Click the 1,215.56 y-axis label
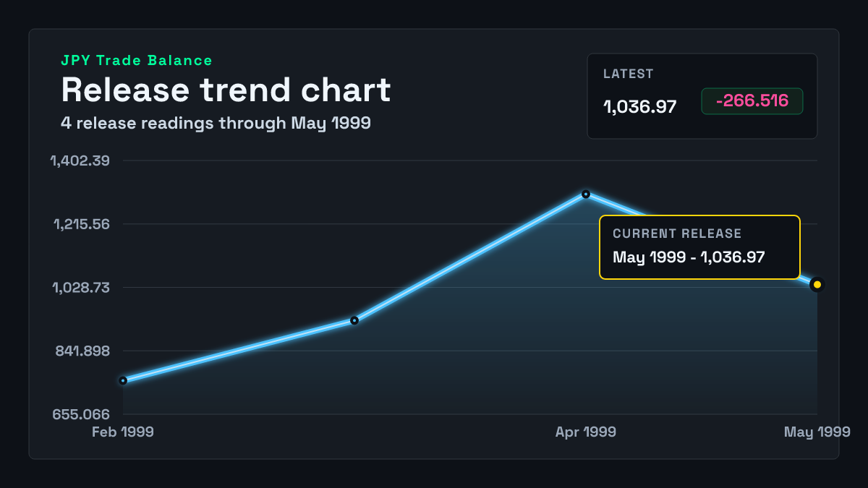 [x=81, y=224]
